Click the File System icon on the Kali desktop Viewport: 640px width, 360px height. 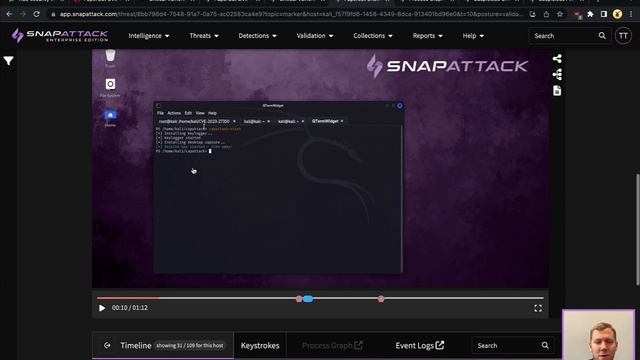point(110,88)
